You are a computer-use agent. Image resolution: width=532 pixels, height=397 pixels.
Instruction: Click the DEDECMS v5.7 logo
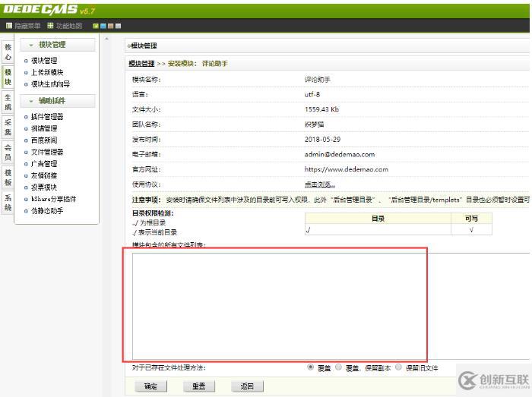[49, 10]
